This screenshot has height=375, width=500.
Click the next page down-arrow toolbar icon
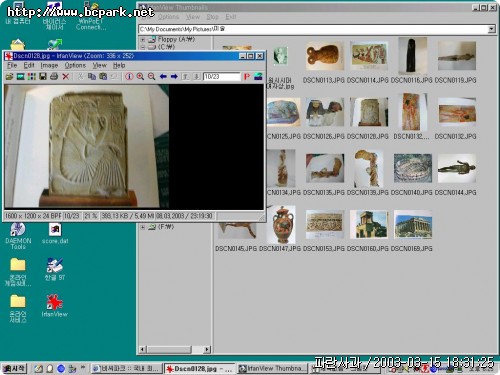[x=197, y=77]
